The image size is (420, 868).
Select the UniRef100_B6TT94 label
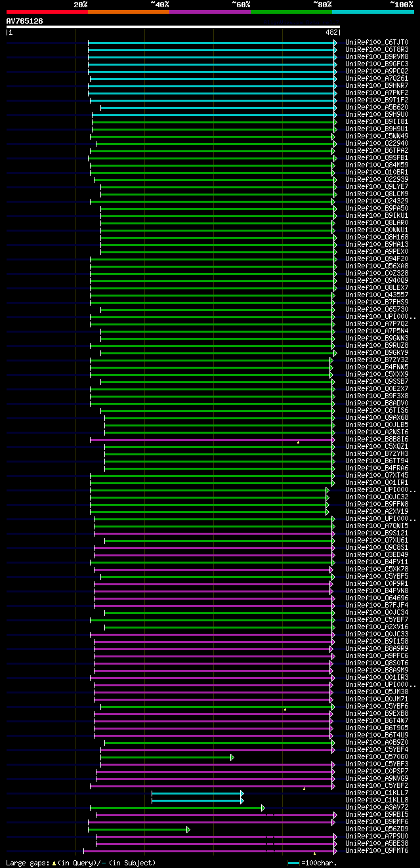click(x=377, y=461)
